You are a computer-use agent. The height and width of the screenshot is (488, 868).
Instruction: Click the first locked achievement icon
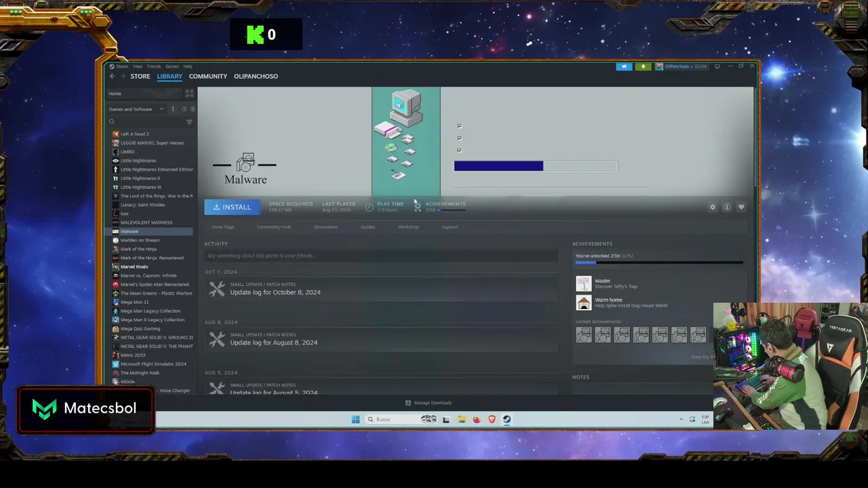[583, 334]
